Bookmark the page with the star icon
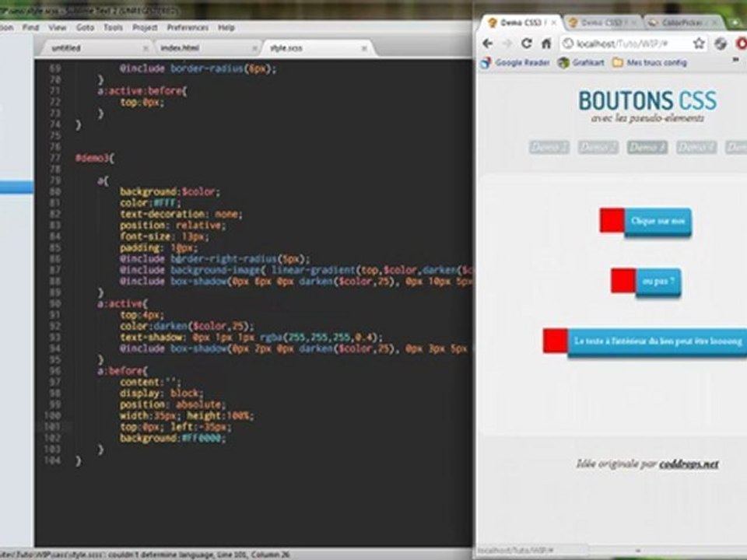 (699, 44)
